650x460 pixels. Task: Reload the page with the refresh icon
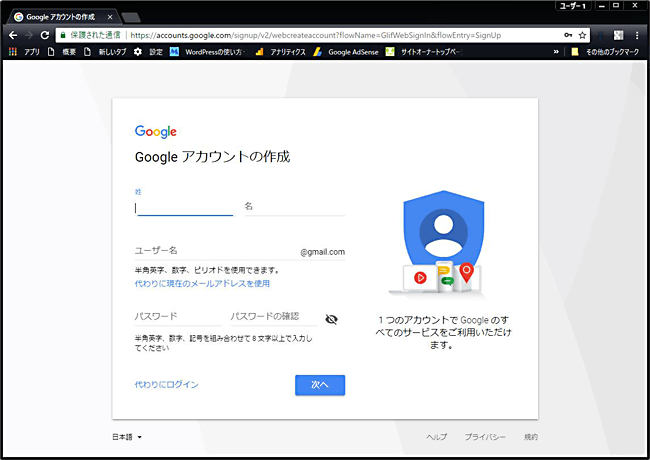(x=45, y=35)
